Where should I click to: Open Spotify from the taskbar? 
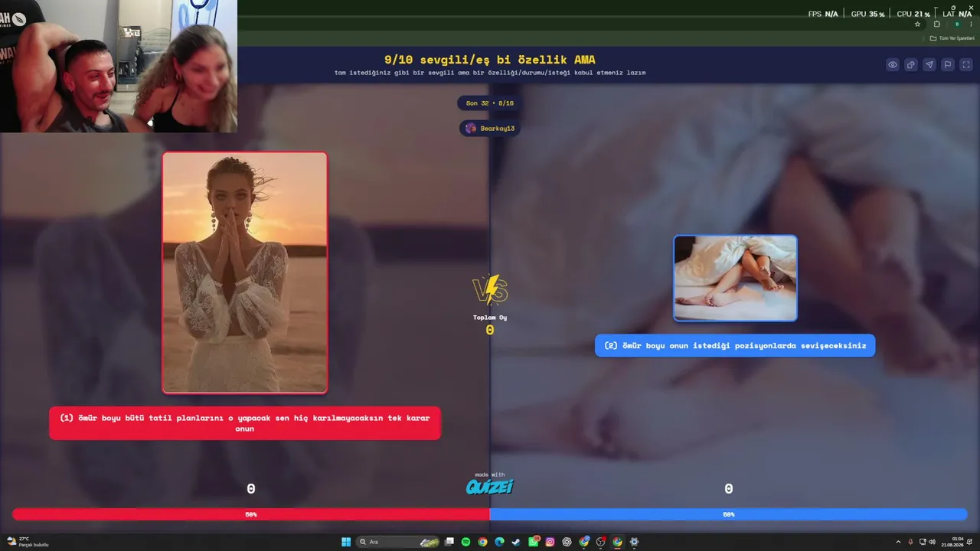(466, 542)
